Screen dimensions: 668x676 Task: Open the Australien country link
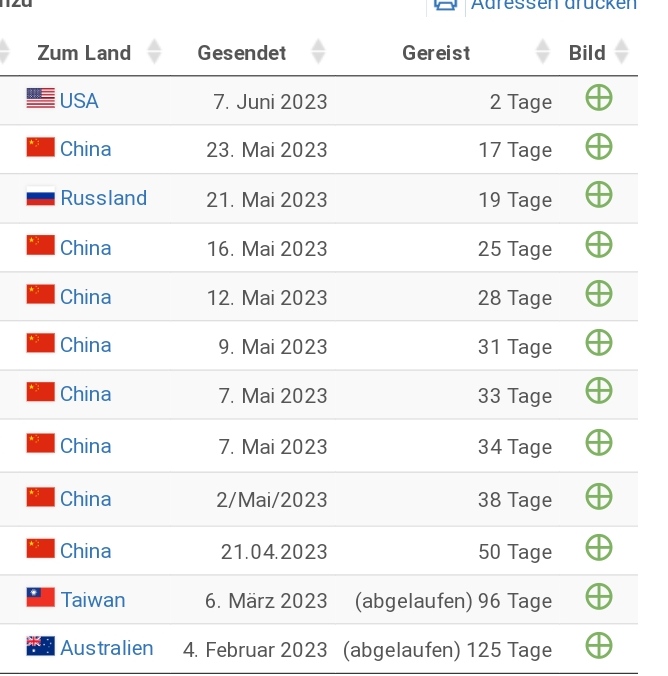[107, 648]
